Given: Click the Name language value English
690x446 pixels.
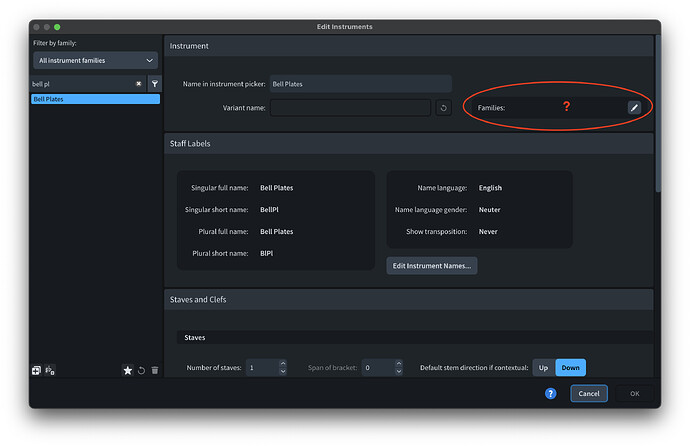Looking at the screenshot, I should 490,188.
